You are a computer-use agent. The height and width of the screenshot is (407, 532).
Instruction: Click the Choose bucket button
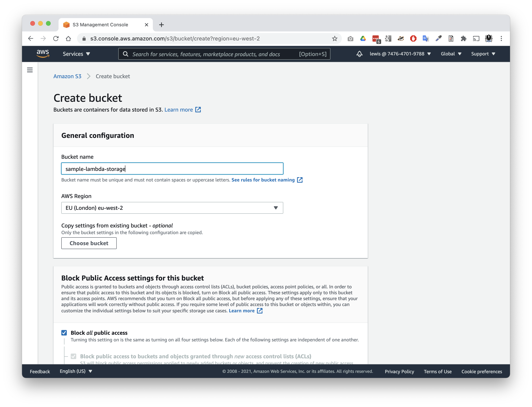(89, 243)
